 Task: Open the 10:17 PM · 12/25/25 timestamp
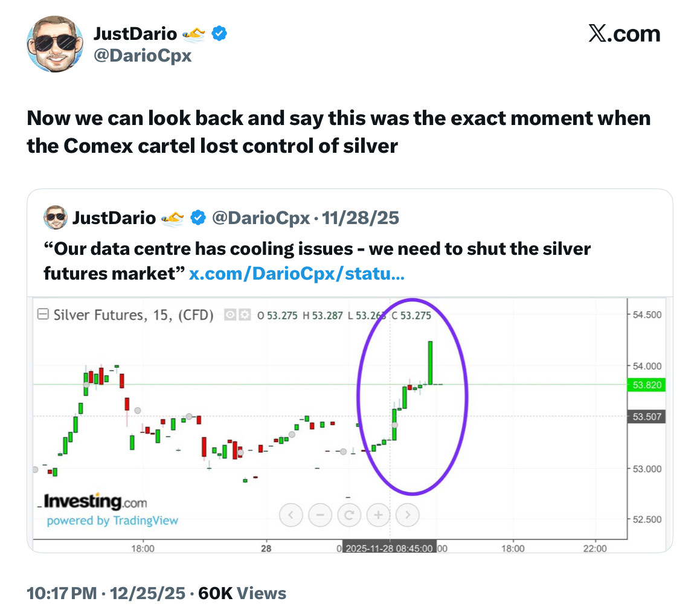click(x=105, y=593)
